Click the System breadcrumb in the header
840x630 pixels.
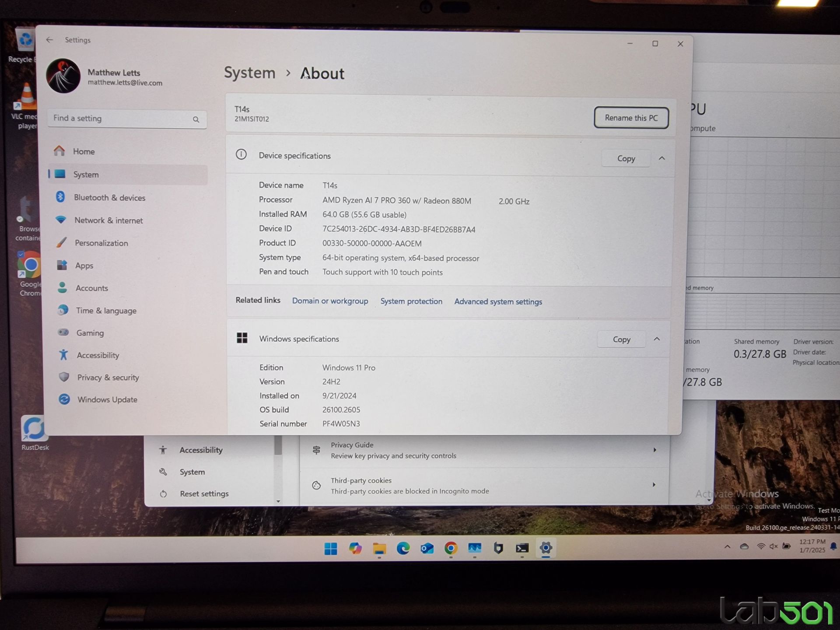(250, 73)
